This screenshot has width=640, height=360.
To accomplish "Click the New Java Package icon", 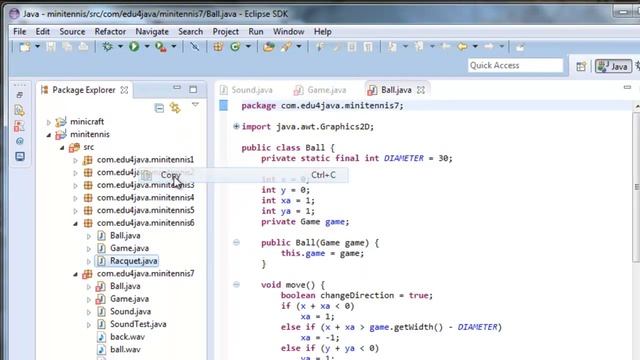I will 218,47.
